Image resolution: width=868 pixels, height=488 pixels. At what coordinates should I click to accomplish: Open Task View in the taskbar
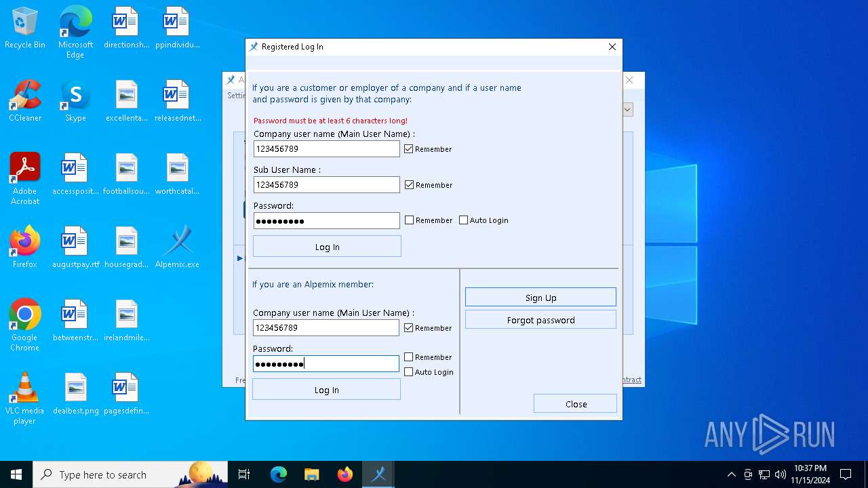244,474
